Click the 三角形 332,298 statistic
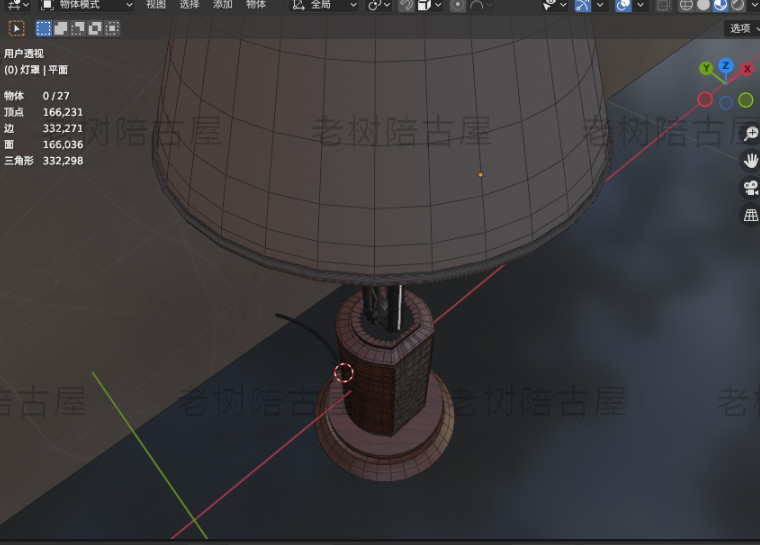The width and height of the screenshot is (760, 545). click(x=44, y=160)
